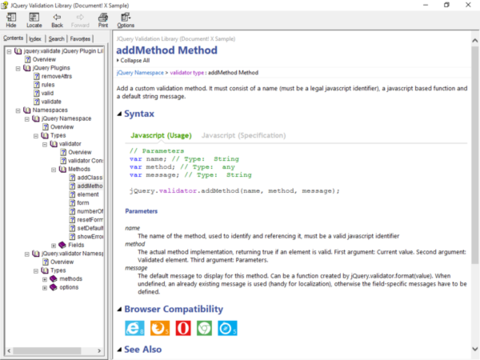
Task: Click the Firefox compatibility icon
Action: point(160,328)
